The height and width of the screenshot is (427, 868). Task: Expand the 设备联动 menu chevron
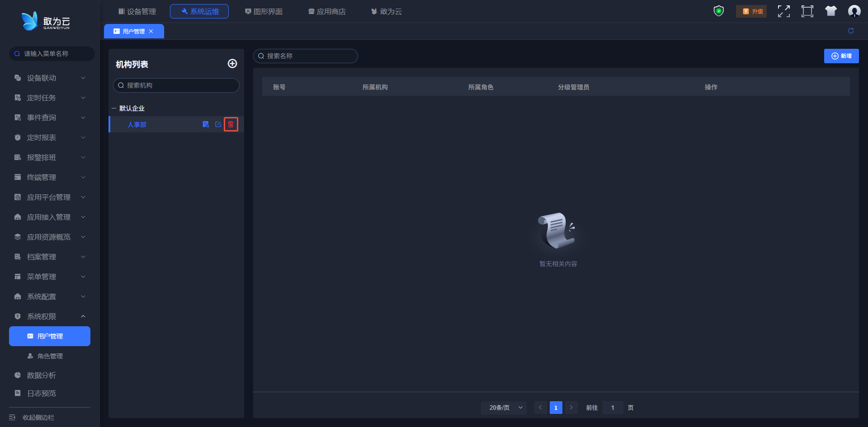(83, 78)
